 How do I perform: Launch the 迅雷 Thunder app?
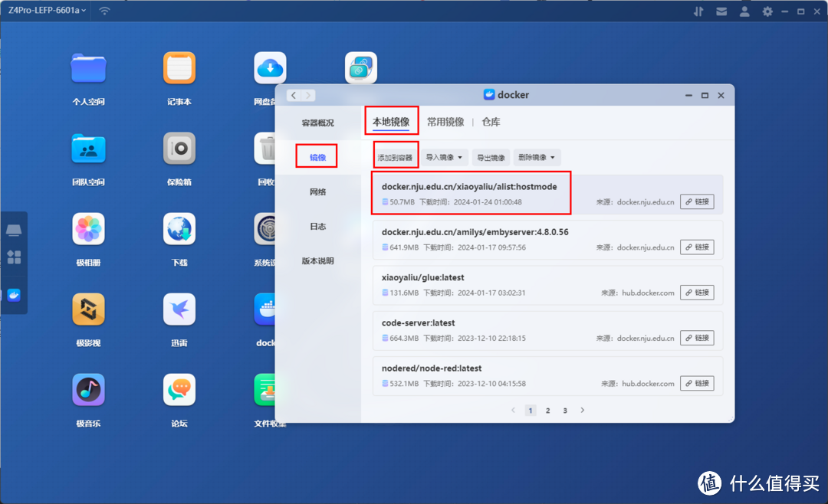[x=179, y=309]
